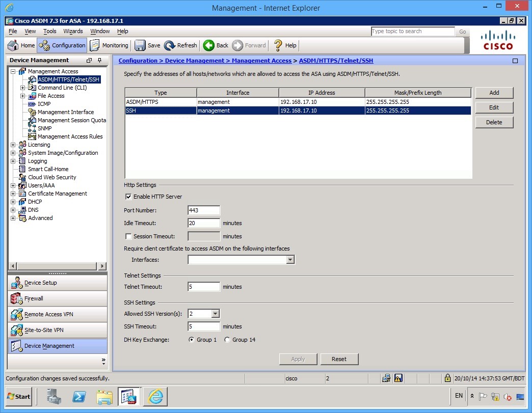This screenshot has height=413, width=532.
Task: Click the Back navigation arrow
Action: [215, 45]
